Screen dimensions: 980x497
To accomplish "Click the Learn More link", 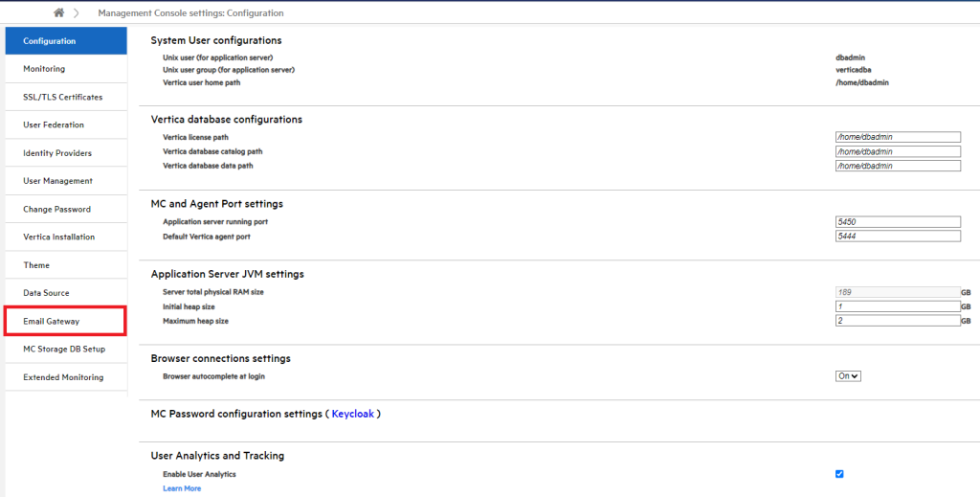I will pyautogui.click(x=182, y=488).
